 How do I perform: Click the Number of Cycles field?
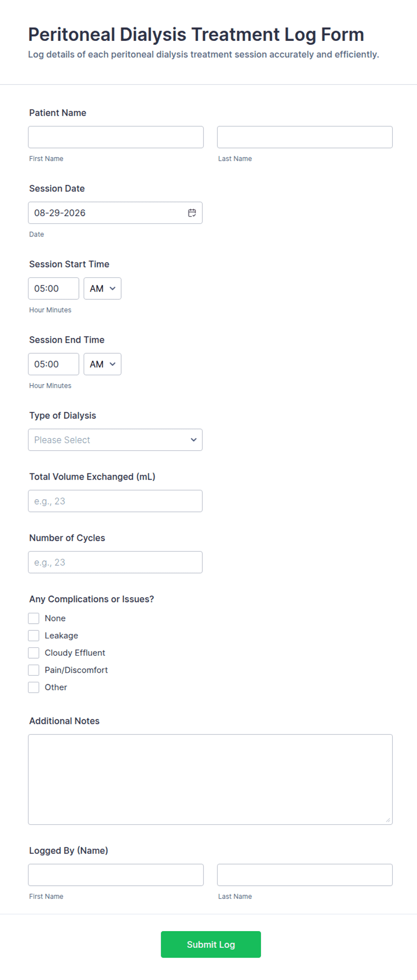click(115, 562)
